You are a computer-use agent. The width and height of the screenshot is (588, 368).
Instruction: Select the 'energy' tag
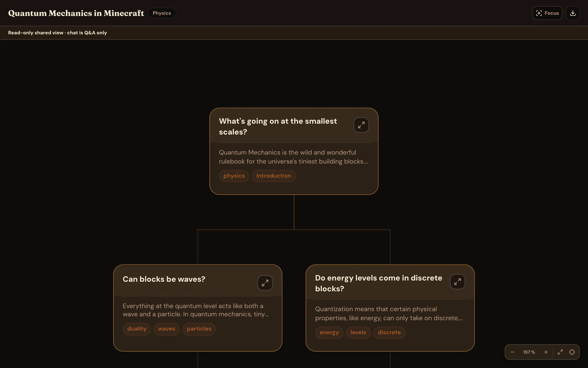pyautogui.click(x=329, y=333)
